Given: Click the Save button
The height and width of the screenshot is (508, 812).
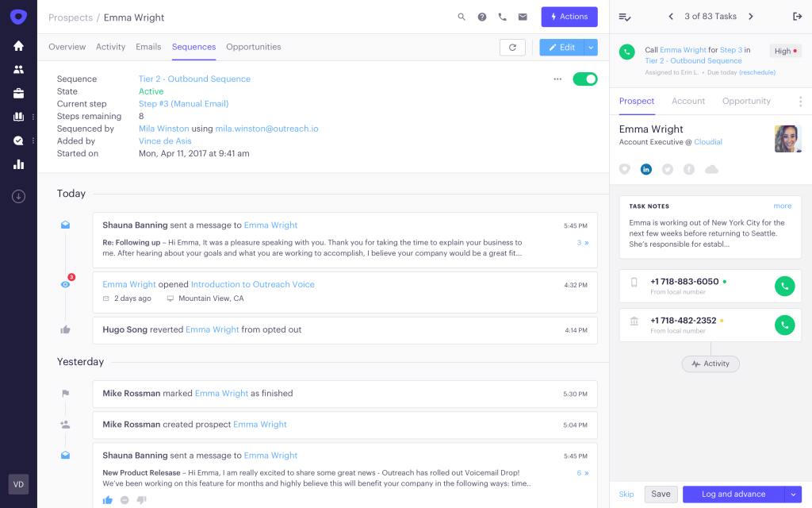Looking at the screenshot, I should pos(661,495).
